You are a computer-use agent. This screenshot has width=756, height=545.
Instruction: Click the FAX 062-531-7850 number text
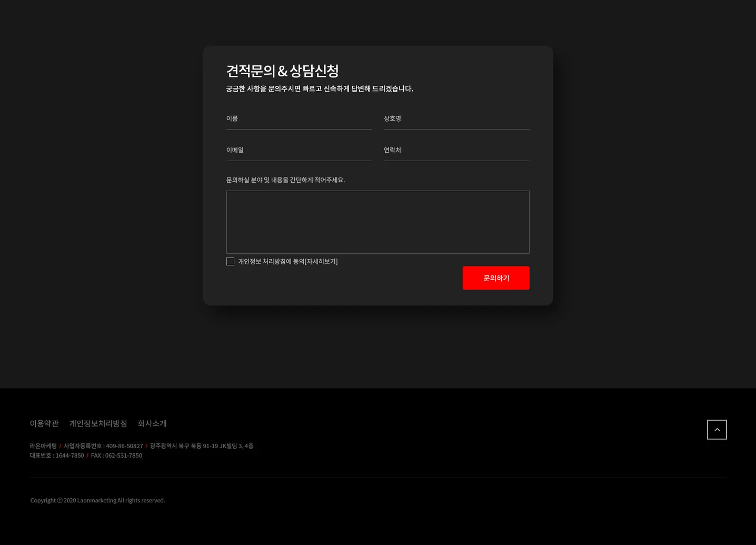pyautogui.click(x=116, y=455)
